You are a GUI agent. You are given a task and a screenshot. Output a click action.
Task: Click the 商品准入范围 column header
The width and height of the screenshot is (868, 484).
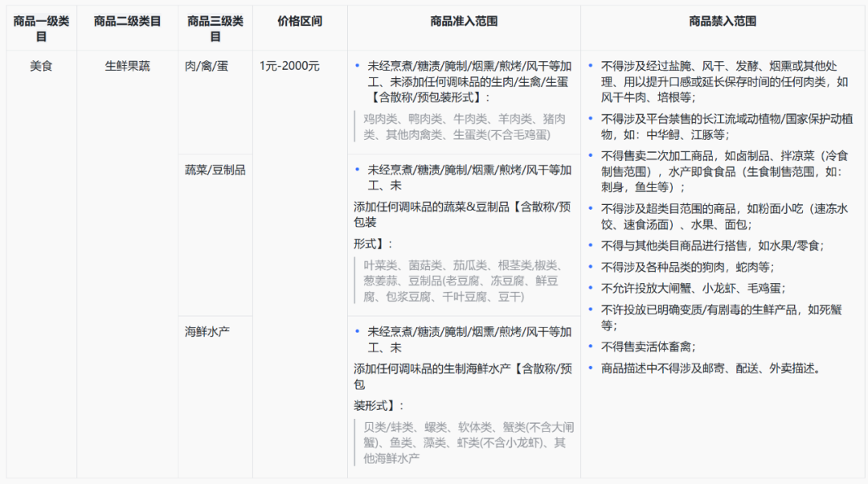pos(464,22)
